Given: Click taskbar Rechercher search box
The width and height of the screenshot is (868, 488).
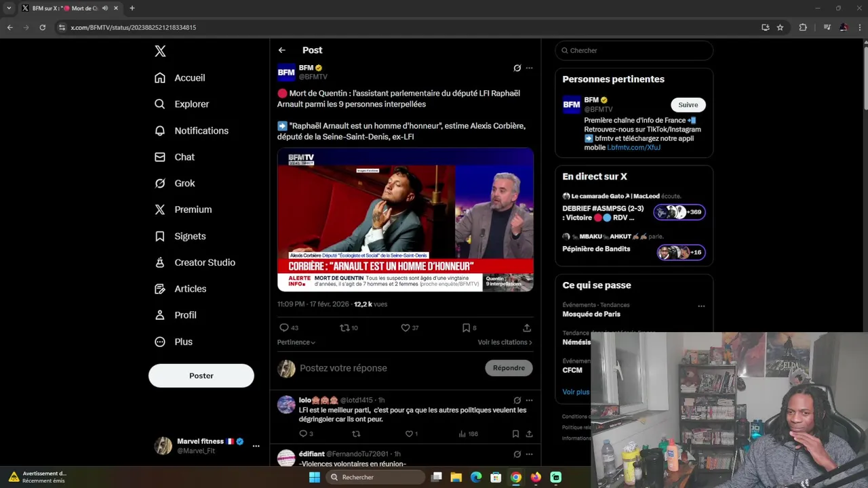Looking at the screenshot, I should point(376,477).
